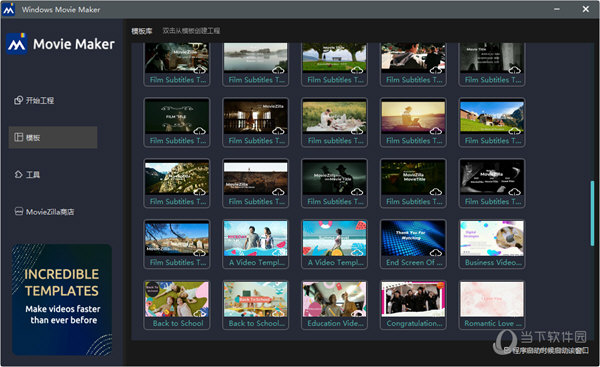Viewport: 600px width, 367px height.
Task: Click cloud icon on night balcony couple card
Action: click(x=278, y=131)
